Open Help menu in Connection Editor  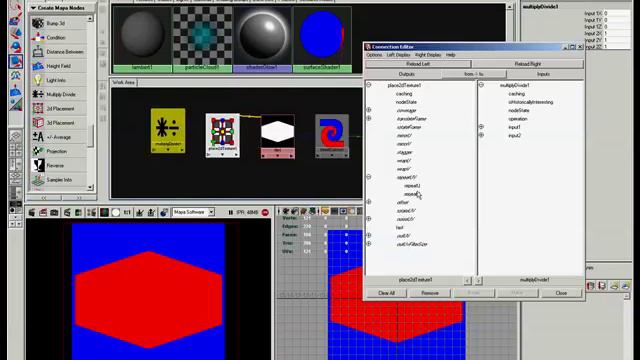click(451, 55)
